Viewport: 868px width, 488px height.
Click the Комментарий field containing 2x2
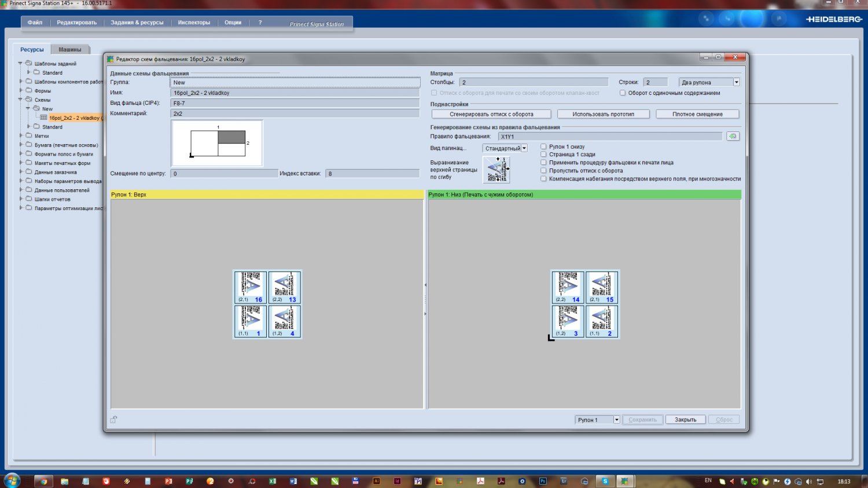click(x=295, y=113)
